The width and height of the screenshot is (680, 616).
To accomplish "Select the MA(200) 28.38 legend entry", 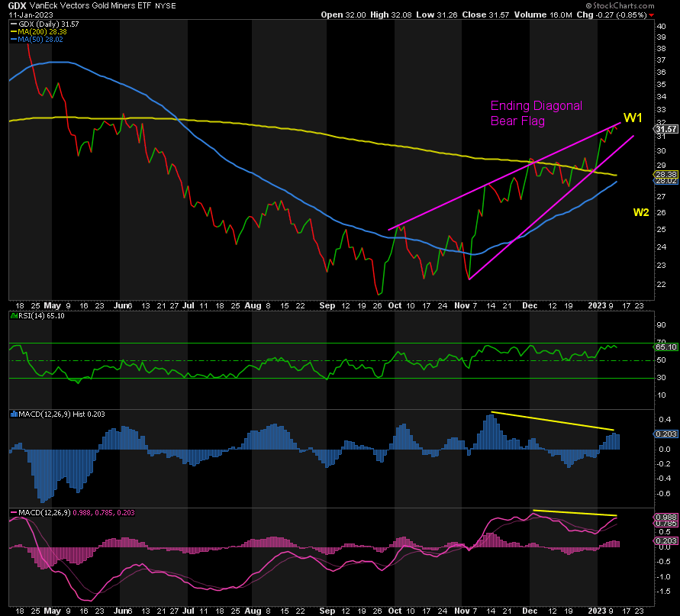I will [39, 31].
